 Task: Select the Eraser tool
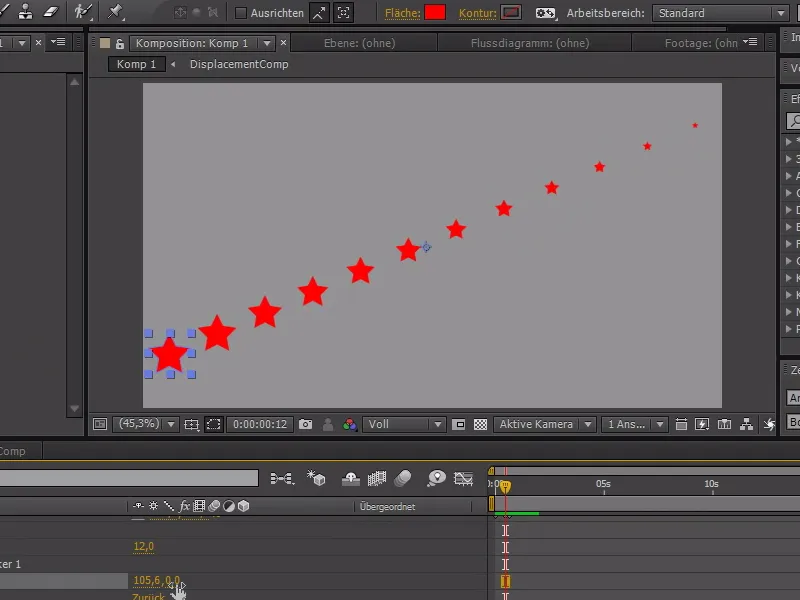(x=51, y=11)
